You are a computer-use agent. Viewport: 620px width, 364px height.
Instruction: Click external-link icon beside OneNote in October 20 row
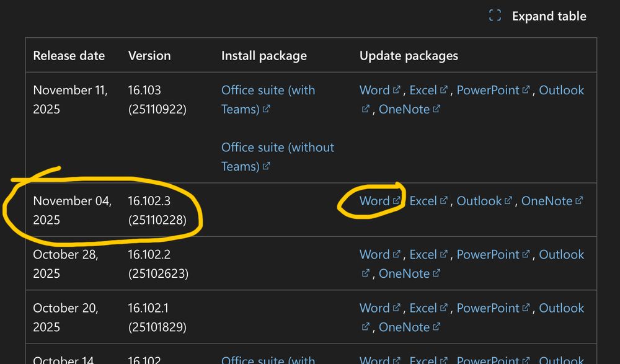click(x=438, y=326)
